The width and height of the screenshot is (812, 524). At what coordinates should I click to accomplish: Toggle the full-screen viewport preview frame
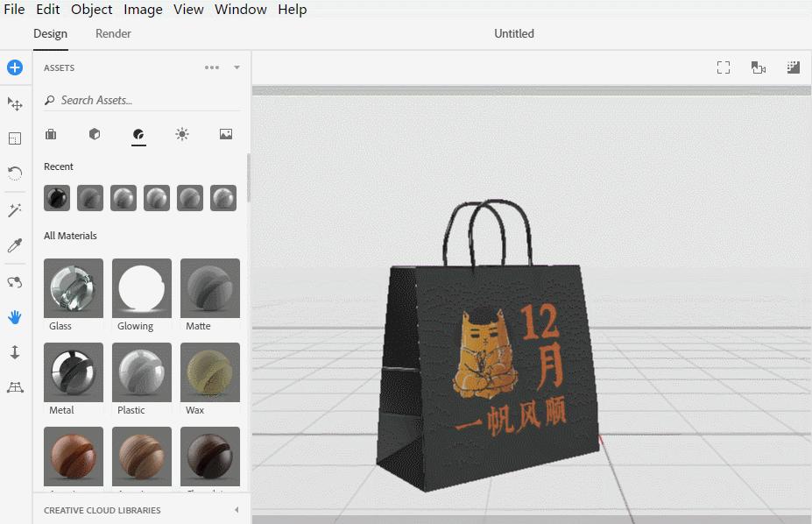(723, 67)
